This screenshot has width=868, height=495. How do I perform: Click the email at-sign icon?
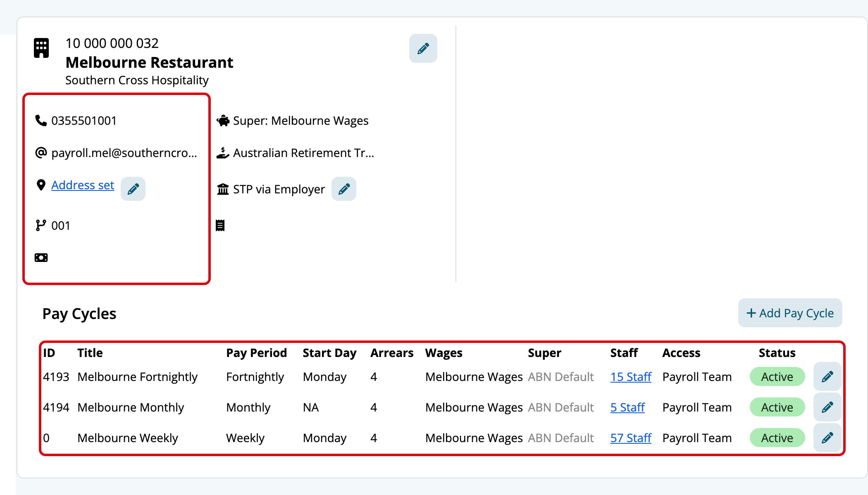click(x=41, y=152)
